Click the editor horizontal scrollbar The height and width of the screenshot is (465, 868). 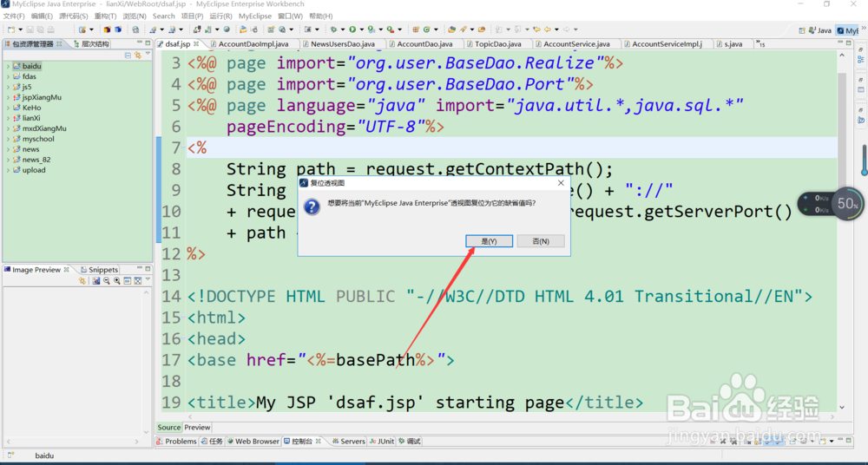511,416
